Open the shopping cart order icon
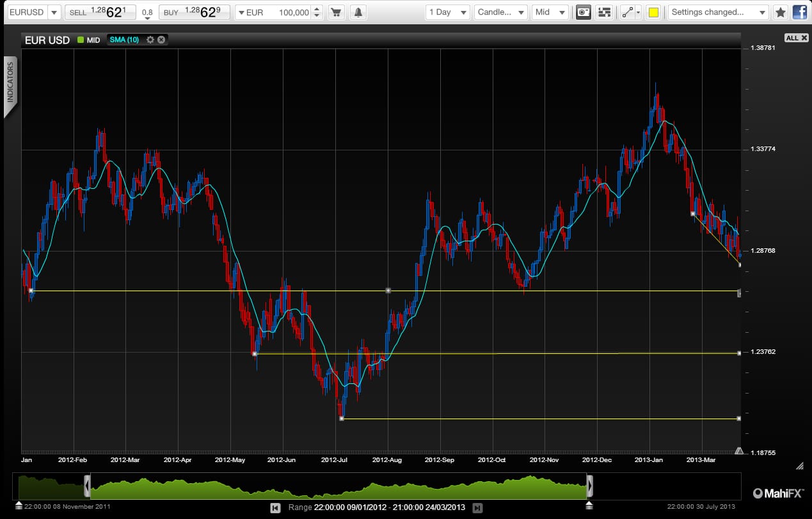Screen dimensions: 812x519 (x=336, y=12)
